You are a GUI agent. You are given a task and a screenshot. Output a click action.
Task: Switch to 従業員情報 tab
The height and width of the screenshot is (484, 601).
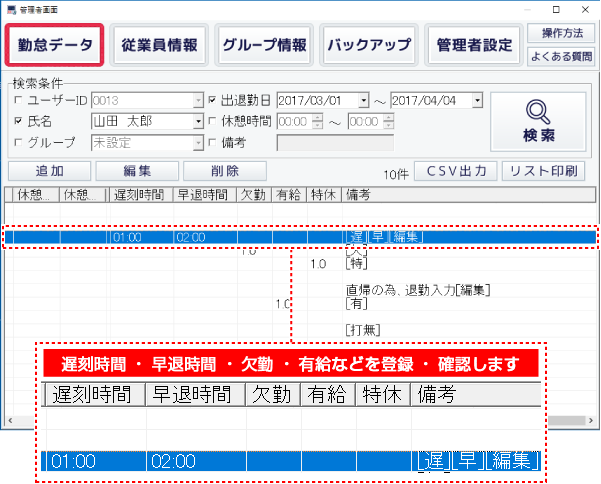tap(158, 46)
